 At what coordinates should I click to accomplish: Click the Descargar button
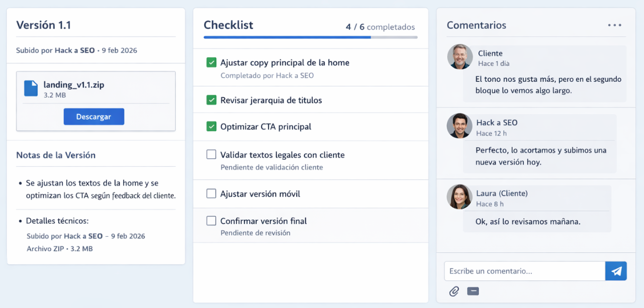(x=94, y=116)
